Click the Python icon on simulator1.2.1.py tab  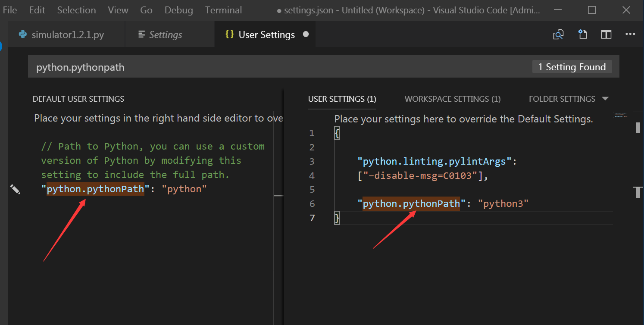pos(22,34)
